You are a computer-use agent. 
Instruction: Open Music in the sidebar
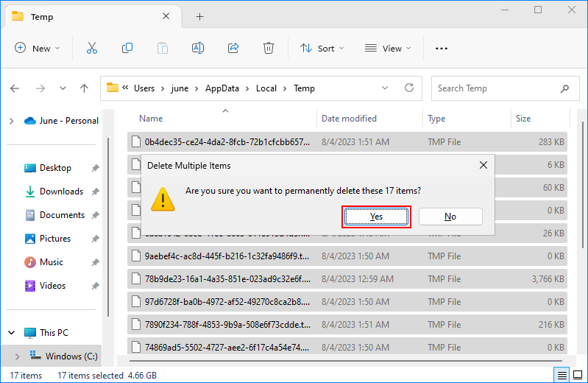pos(44,262)
